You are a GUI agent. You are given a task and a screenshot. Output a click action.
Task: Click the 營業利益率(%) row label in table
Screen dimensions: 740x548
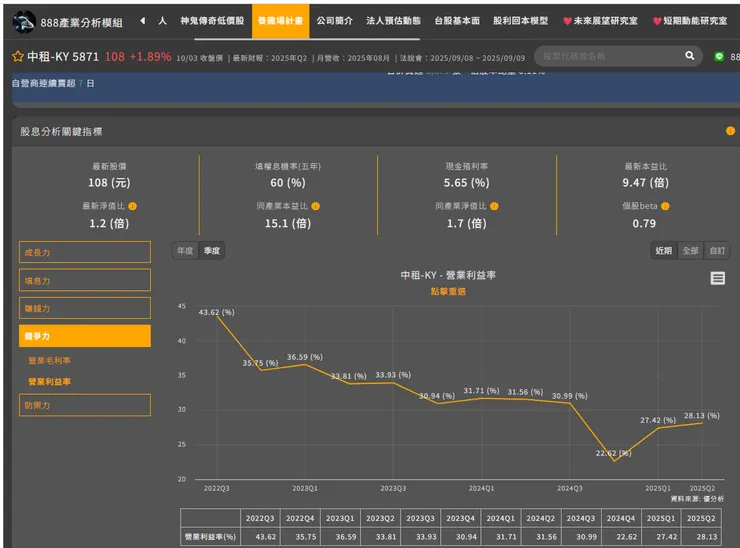coord(210,537)
